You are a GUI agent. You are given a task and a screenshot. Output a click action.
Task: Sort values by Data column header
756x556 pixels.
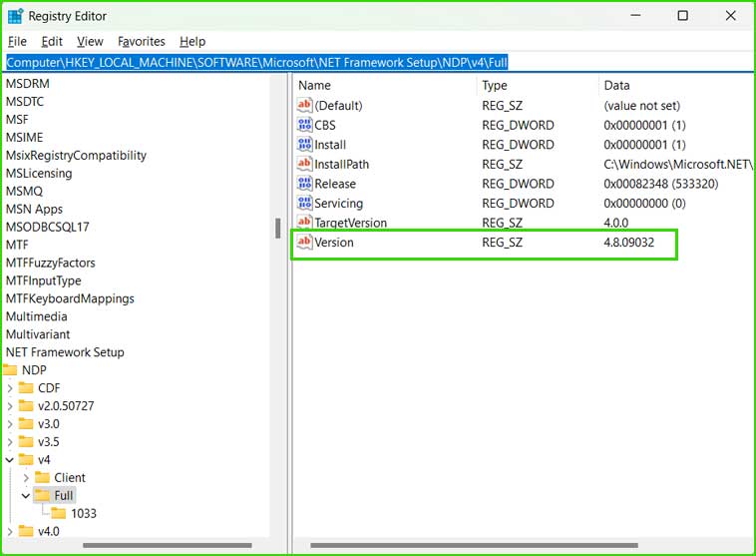coord(677,85)
